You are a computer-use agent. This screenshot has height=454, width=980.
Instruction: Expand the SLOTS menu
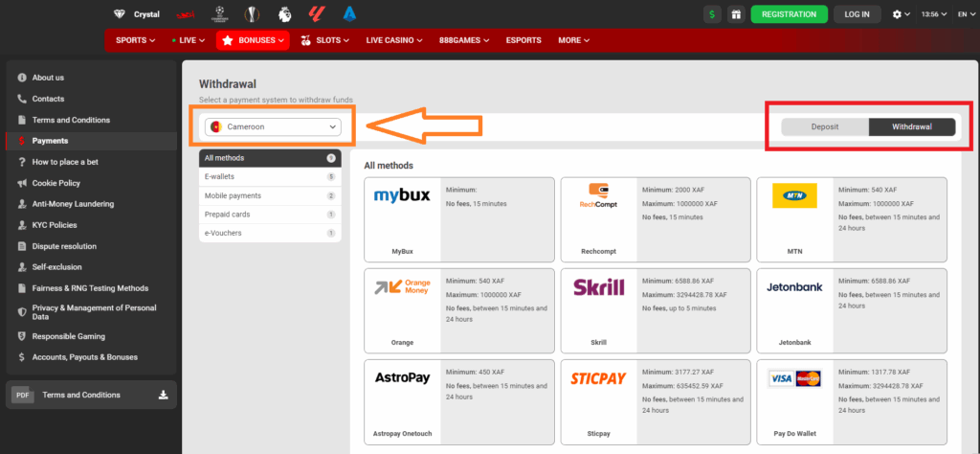(323, 40)
